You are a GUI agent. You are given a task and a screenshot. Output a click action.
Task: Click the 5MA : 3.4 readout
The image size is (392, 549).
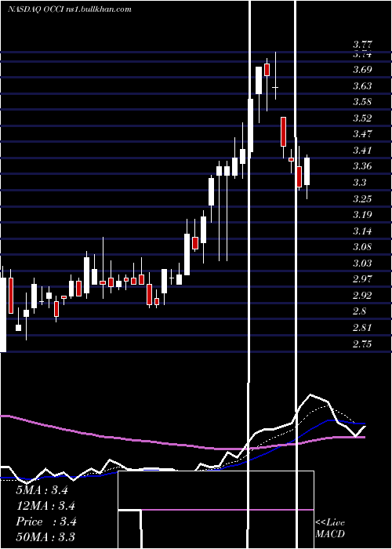tap(42, 490)
